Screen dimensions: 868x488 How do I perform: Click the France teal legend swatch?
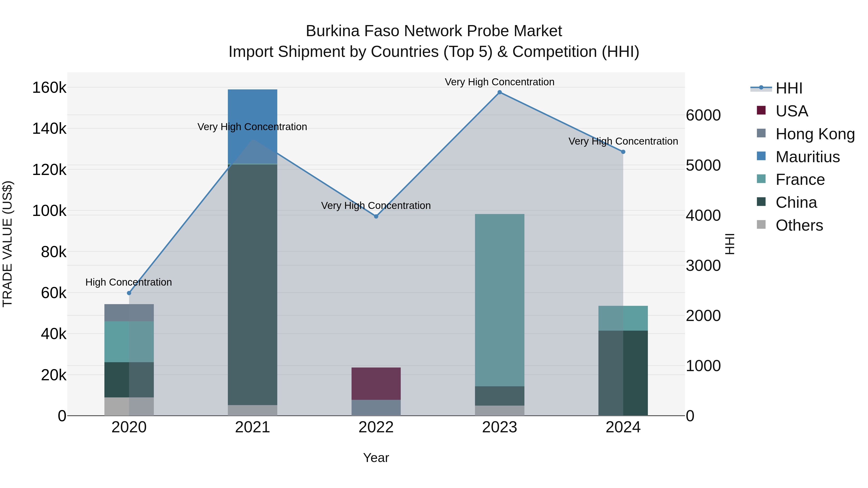pos(761,179)
